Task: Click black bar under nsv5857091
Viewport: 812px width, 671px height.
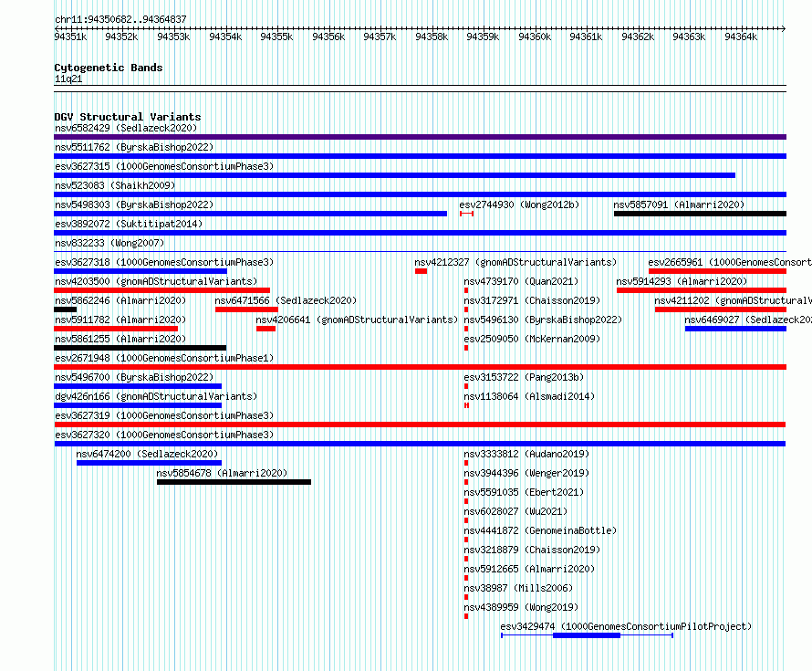Action: (x=700, y=214)
